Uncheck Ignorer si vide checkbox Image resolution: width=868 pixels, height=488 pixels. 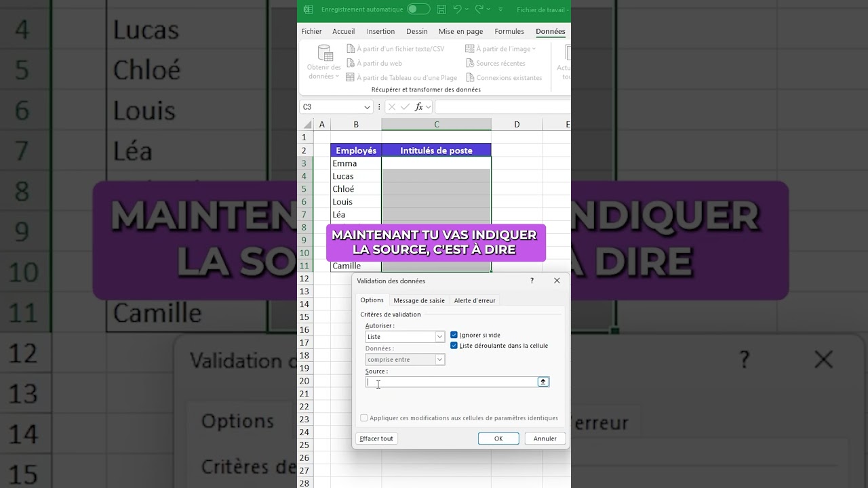pyautogui.click(x=454, y=335)
